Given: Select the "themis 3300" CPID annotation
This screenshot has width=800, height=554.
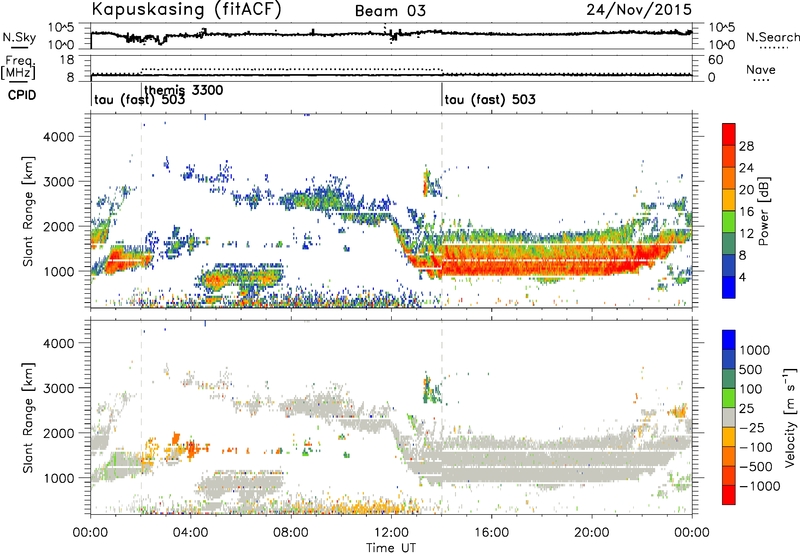Looking at the screenshot, I should [184, 90].
